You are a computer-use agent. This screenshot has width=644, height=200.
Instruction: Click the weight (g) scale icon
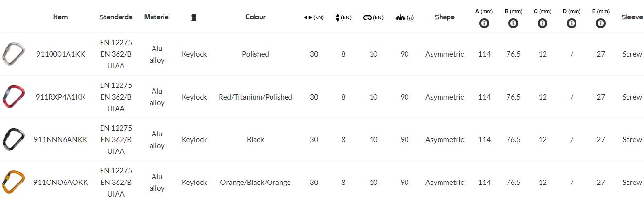coord(400,17)
